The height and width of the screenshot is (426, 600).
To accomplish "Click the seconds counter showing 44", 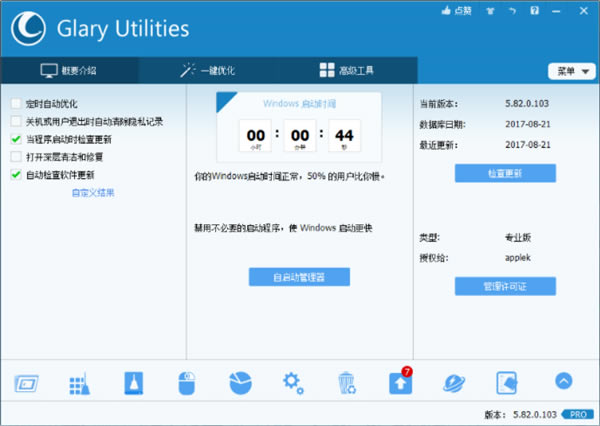I will coord(344,136).
